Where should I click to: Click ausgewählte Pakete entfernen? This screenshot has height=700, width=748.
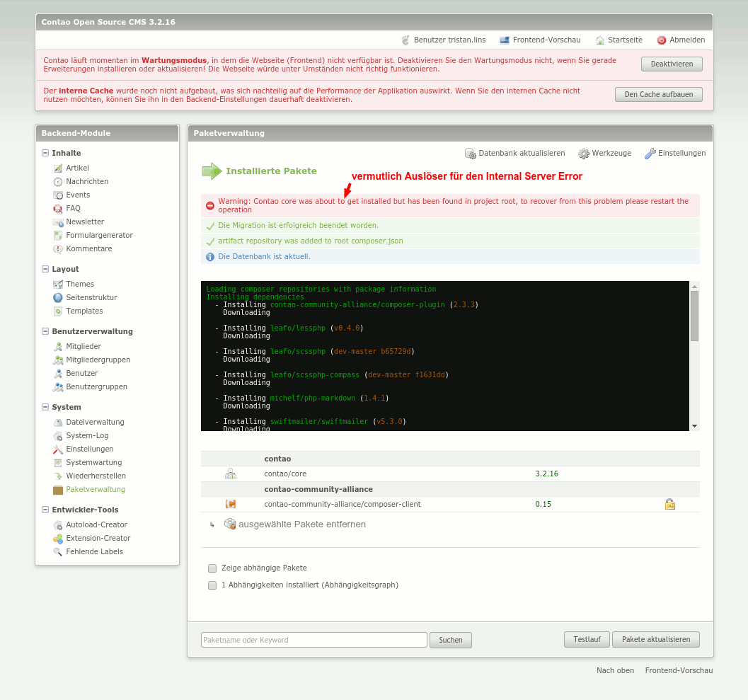pyautogui.click(x=295, y=524)
